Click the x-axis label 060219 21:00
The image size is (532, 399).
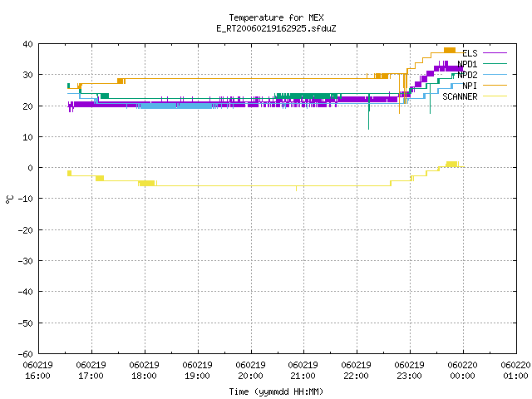303,371
